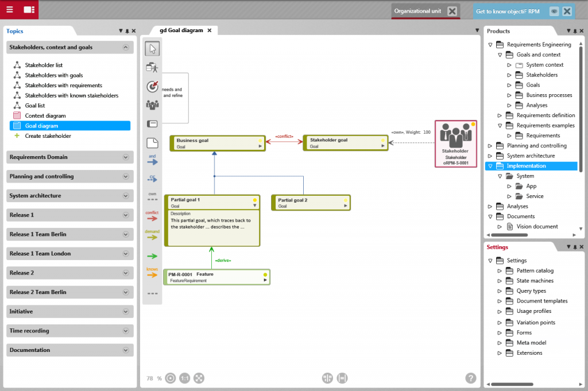Open the diagram tab list dropdown
The image size is (588, 391).
[477, 30]
